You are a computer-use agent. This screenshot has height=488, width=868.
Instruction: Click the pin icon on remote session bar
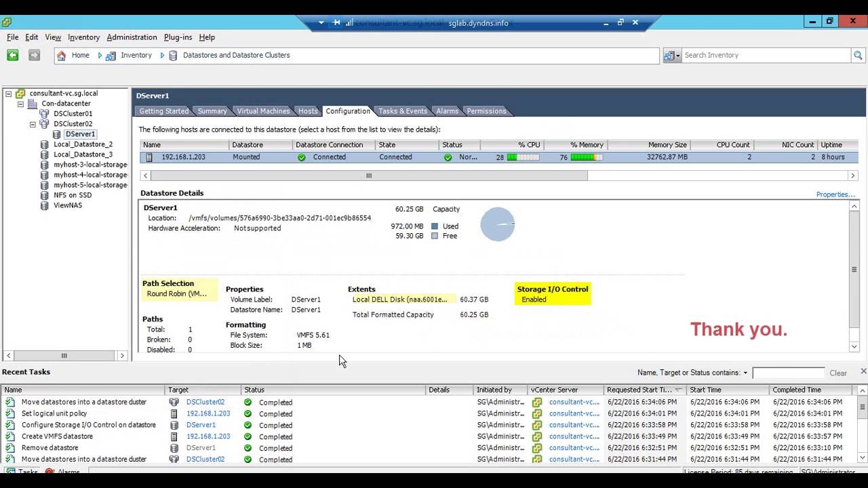[x=336, y=22]
